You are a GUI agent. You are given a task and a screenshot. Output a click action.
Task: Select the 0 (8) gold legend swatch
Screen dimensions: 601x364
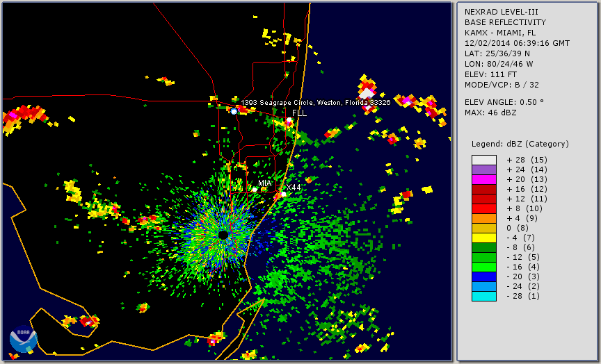[484, 228]
